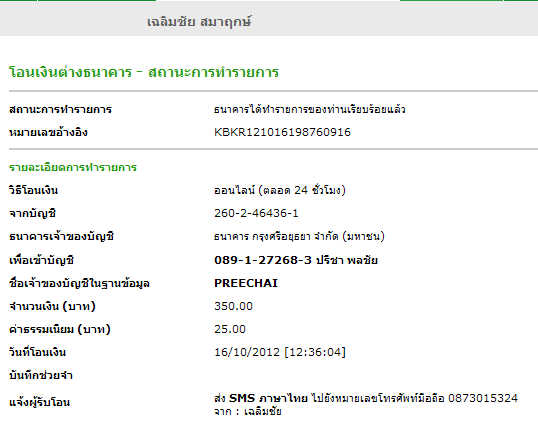
Task: Select transfer method ออนไลน์ (ตลอด 24 ชั่วโมง)
Action: (280, 190)
